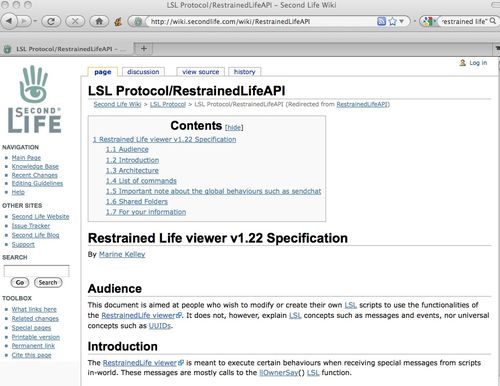Click the site identity icon in address bar
Screen dimensions: 500x386
click(x=138, y=22)
